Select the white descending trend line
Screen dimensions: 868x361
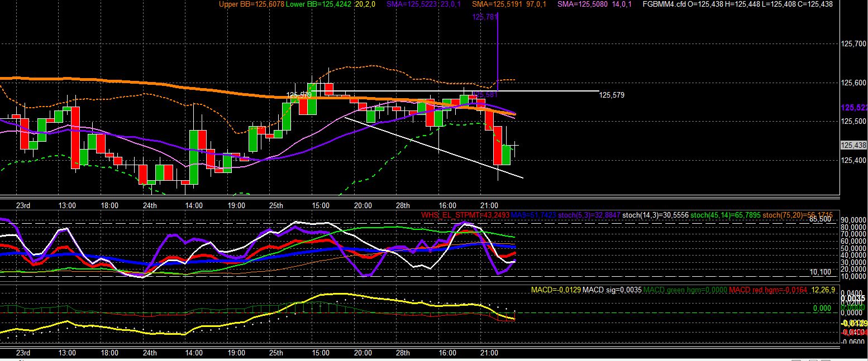tap(433, 147)
